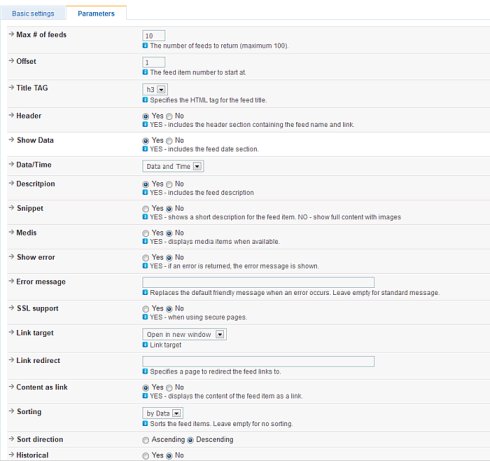Click info icon beside Title TAG description
The width and height of the screenshot is (490, 461).
point(145,100)
